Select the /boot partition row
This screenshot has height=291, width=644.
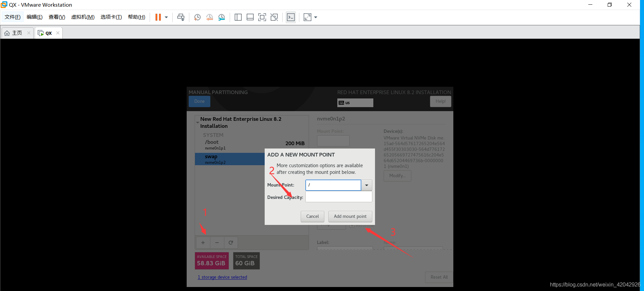252,145
